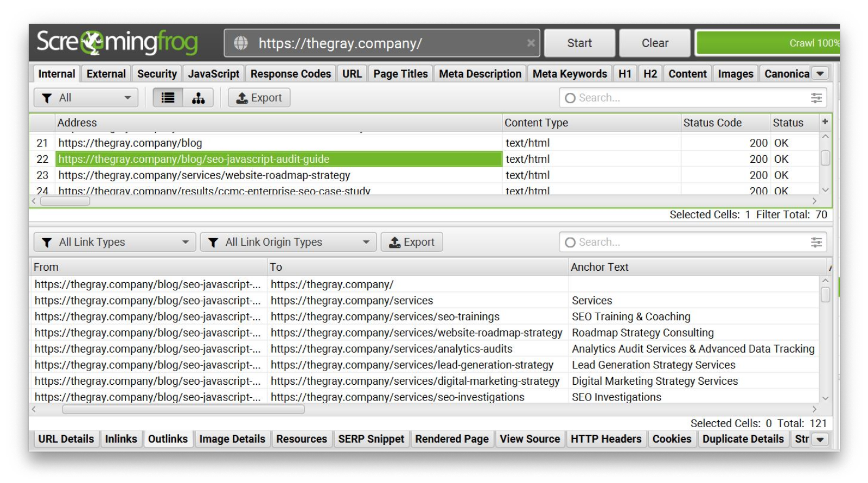Viewport: 868px width, 483px height.
Task: Click the Crawl 100% progress bar
Action: pyautogui.click(x=767, y=43)
